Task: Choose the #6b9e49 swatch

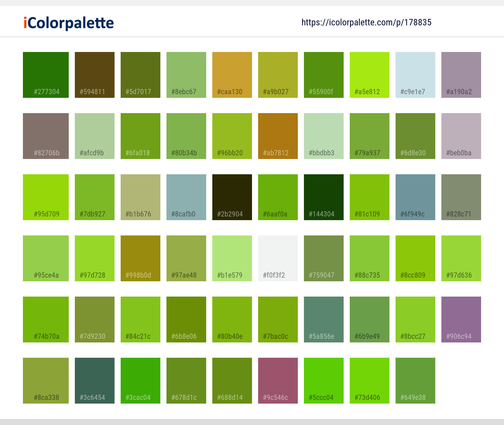Action: tap(370, 320)
